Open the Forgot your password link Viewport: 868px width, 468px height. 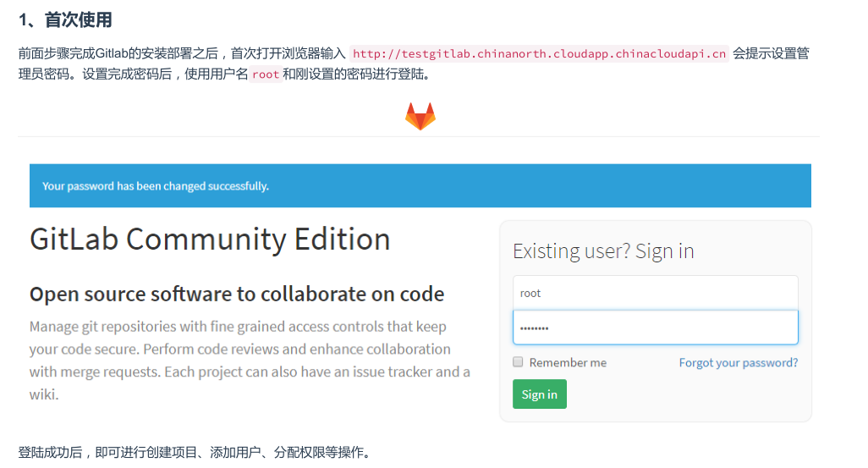tap(738, 363)
